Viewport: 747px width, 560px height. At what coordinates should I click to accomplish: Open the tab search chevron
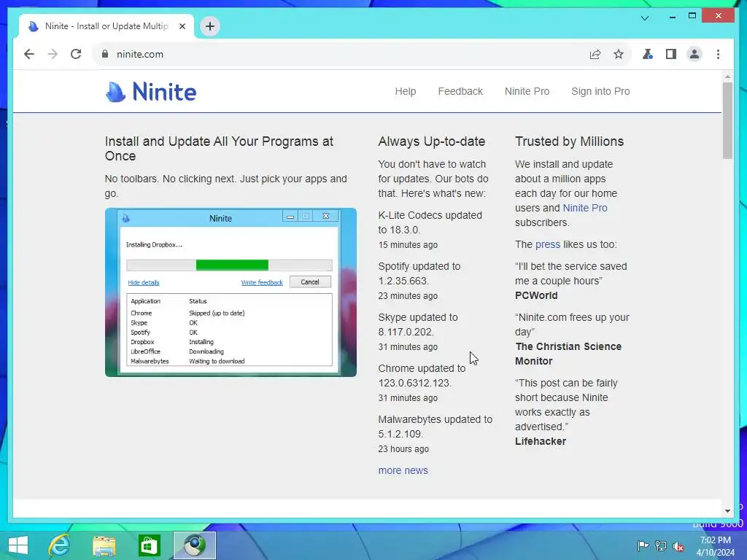645,18
